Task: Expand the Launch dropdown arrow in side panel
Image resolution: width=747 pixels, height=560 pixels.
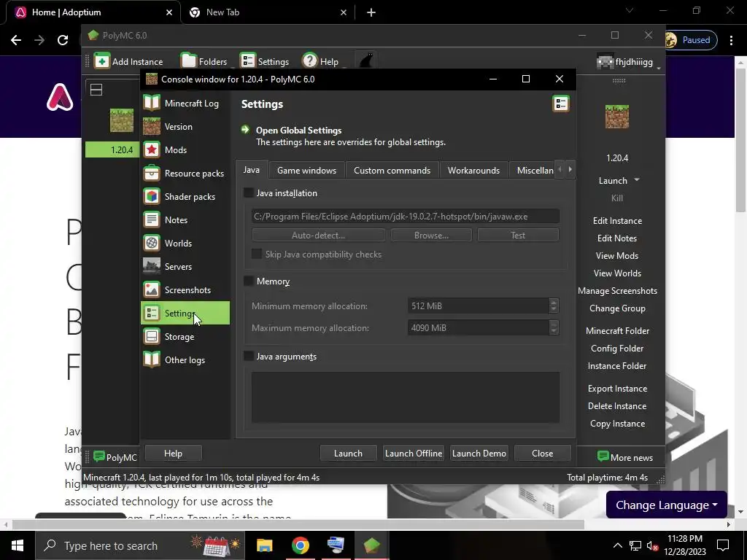Action: click(x=636, y=180)
